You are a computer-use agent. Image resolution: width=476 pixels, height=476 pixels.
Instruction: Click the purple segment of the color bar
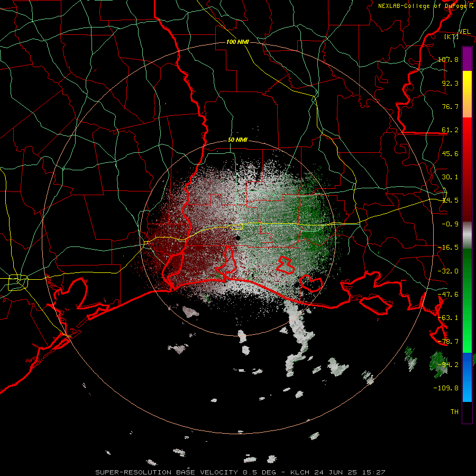pyautogui.click(x=467, y=59)
